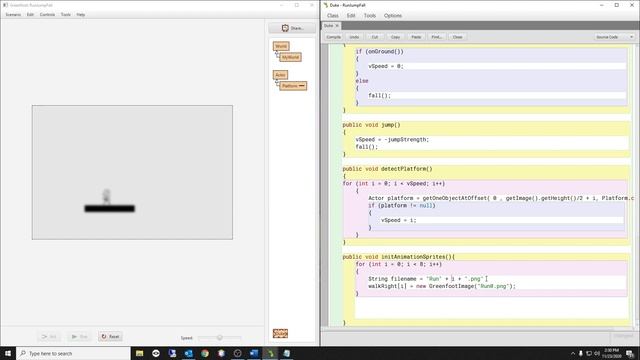
Task: Click the Run button in Greenfoot controls
Action: click(79, 337)
